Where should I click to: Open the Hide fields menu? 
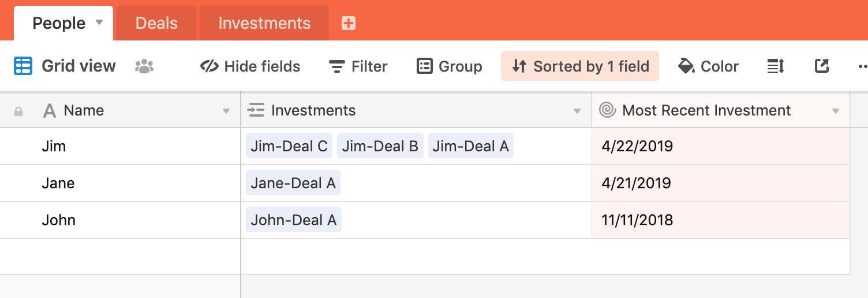coord(250,66)
